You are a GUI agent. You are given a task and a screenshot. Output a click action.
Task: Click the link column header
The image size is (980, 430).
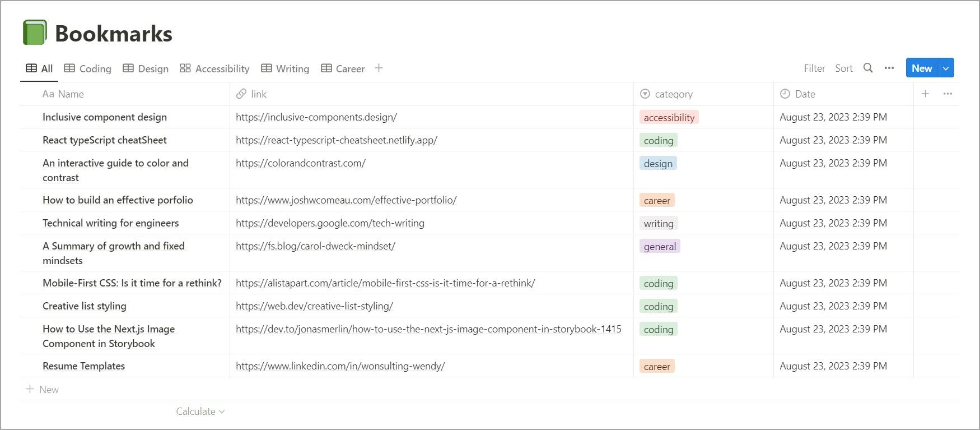click(258, 94)
